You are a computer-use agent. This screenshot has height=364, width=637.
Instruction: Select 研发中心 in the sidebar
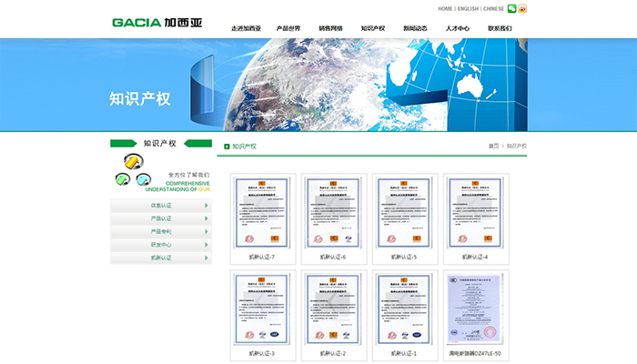tap(161, 245)
